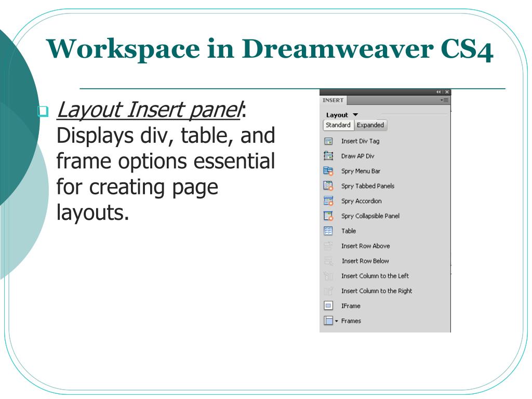
Task: Click the Insert Row Below icon
Action: (x=328, y=261)
